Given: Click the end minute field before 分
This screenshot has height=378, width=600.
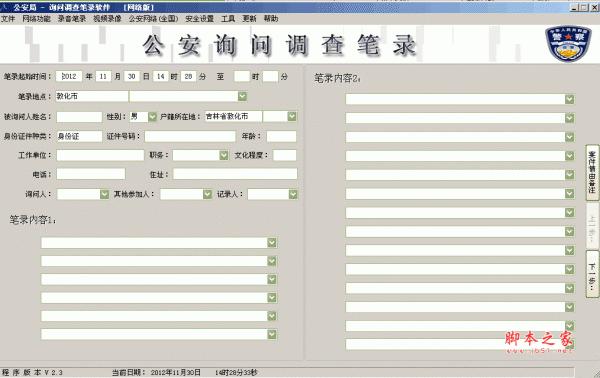Looking at the screenshot, I should click(270, 77).
